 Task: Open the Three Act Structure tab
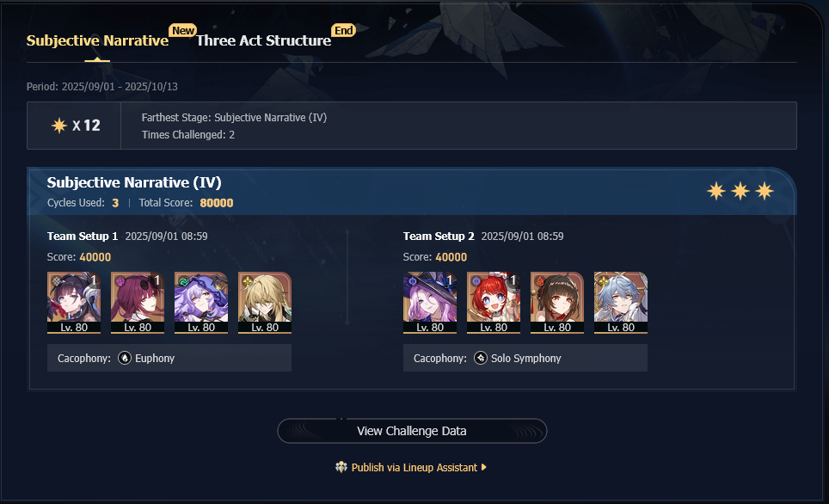263,40
